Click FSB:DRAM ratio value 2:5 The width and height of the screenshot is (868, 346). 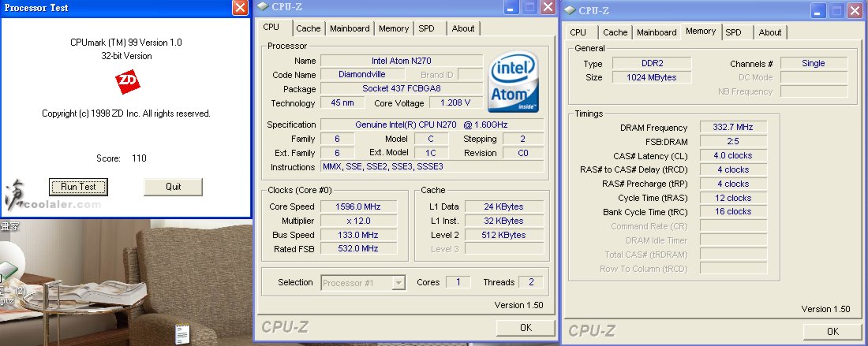pos(733,142)
